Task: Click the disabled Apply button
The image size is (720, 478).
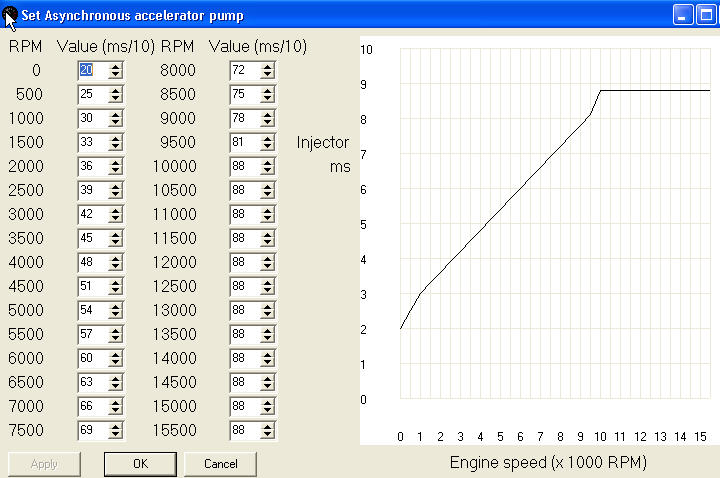Action: (x=44, y=464)
